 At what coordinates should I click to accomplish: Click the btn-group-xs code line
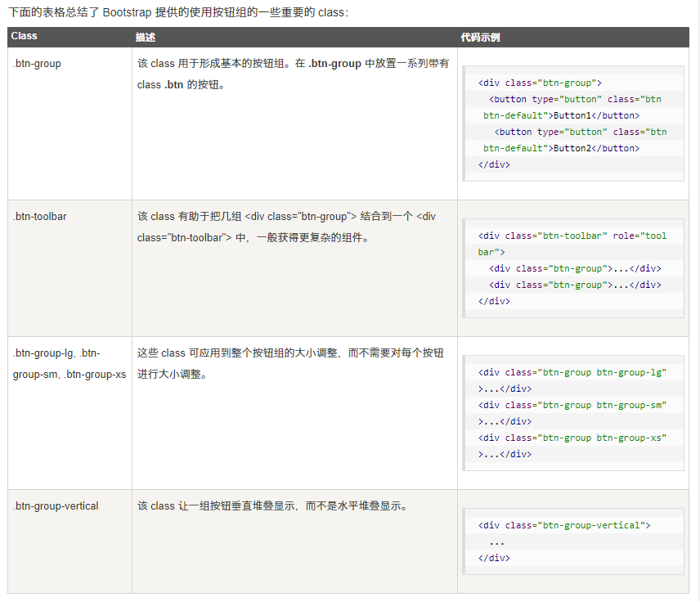tap(572, 438)
